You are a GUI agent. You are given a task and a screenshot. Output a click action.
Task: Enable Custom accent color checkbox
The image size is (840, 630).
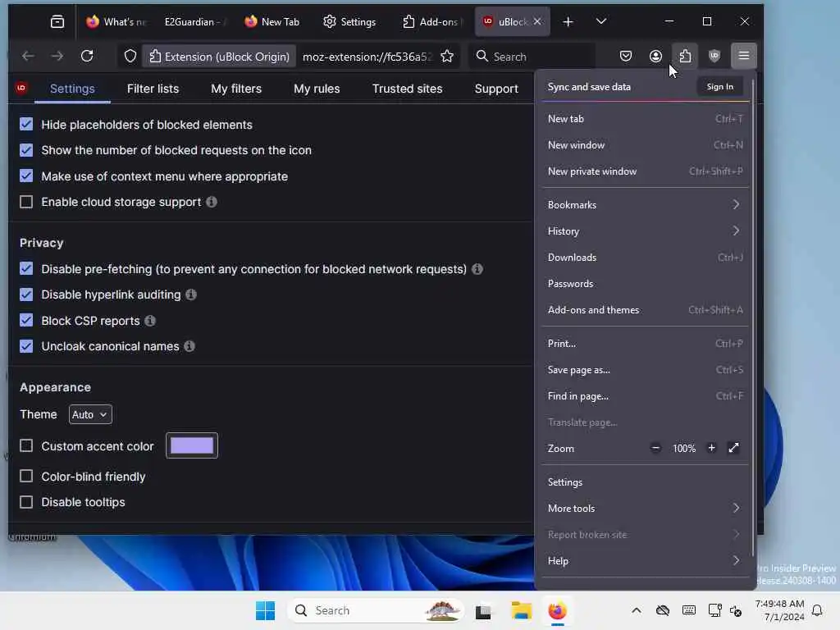coord(26,445)
